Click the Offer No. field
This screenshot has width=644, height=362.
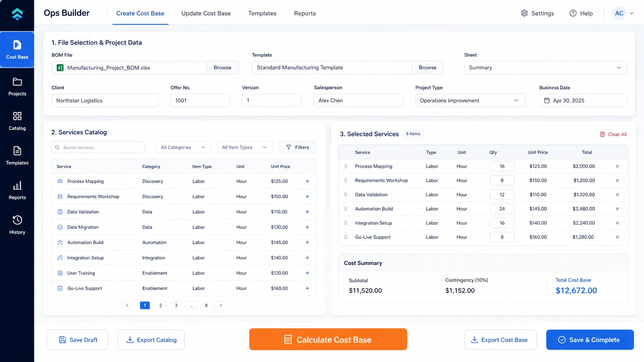(x=200, y=100)
